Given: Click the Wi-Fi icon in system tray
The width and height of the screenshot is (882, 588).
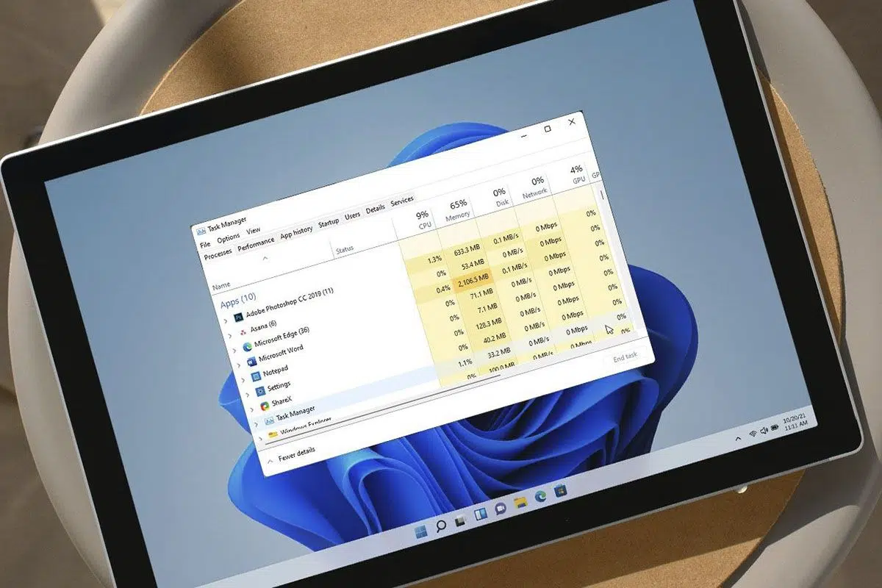Looking at the screenshot, I should (753, 434).
